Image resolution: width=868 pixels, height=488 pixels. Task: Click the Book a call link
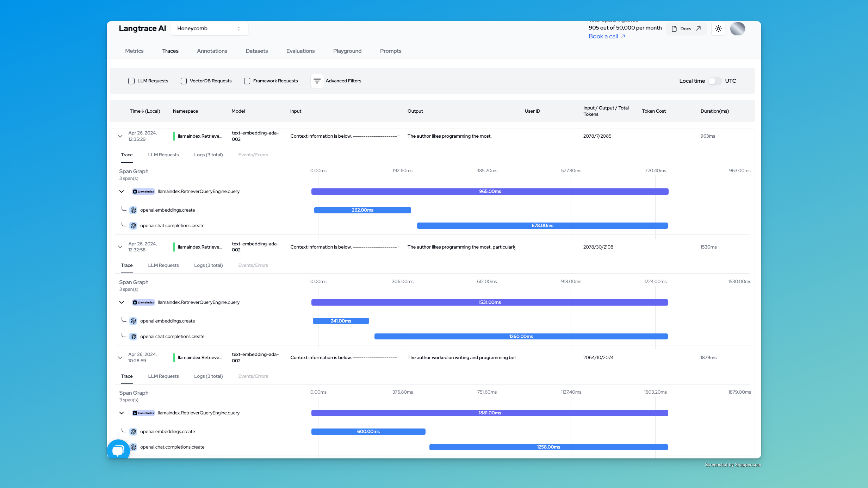pos(603,36)
